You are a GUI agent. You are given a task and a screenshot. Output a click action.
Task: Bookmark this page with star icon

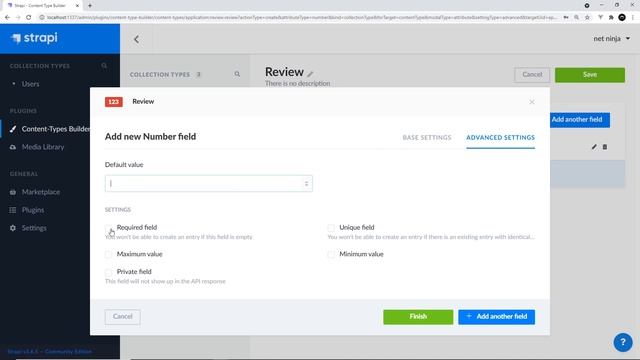[x=587, y=18]
